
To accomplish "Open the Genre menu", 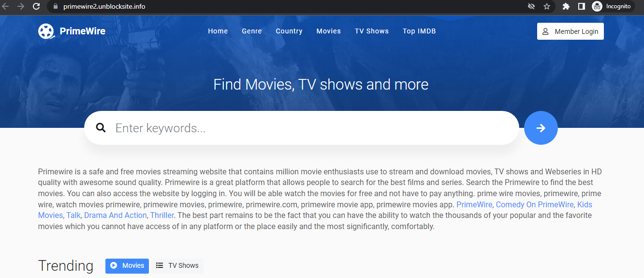I will point(252,31).
